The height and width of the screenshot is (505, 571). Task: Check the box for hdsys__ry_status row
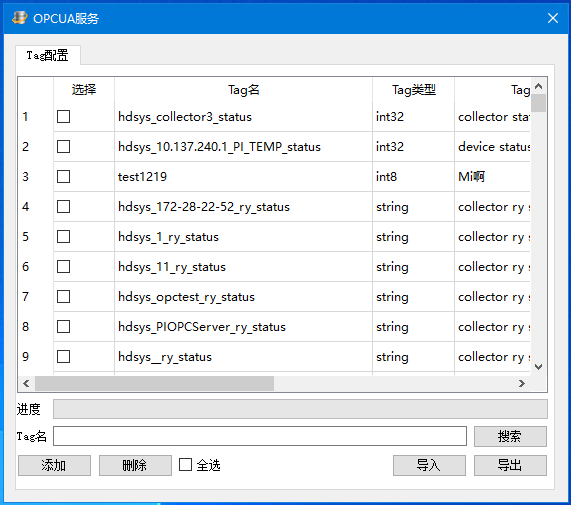click(x=63, y=356)
